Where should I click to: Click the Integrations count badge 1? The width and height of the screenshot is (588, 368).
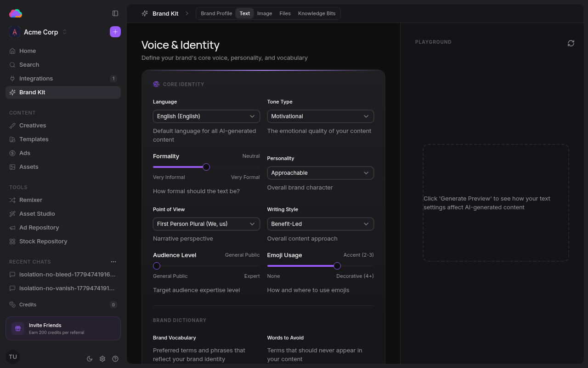[x=113, y=79]
